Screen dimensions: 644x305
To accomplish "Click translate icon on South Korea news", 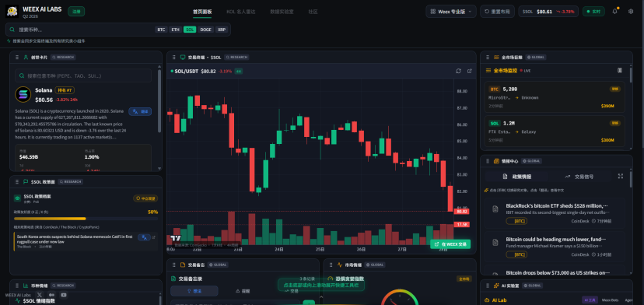I will pyautogui.click(x=144, y=237).
